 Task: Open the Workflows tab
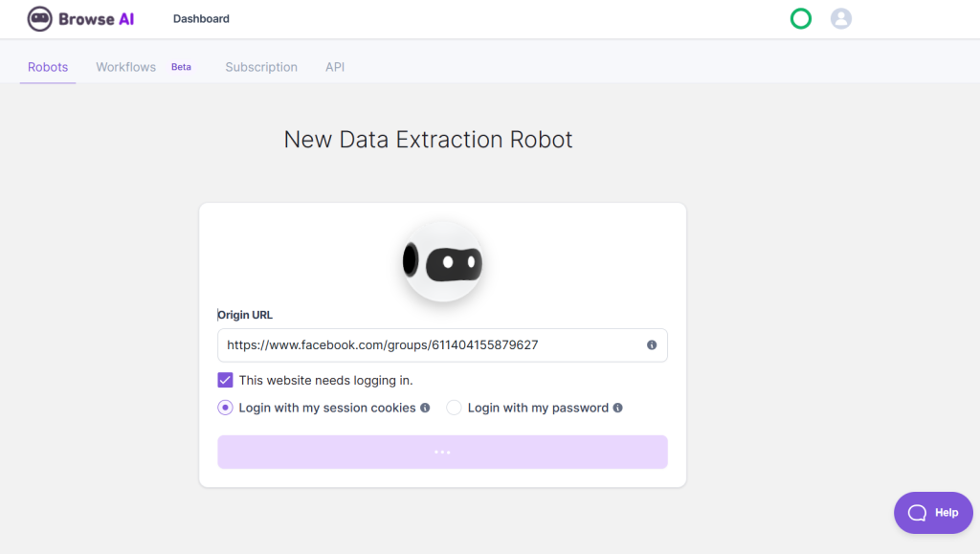coord(125,67)
